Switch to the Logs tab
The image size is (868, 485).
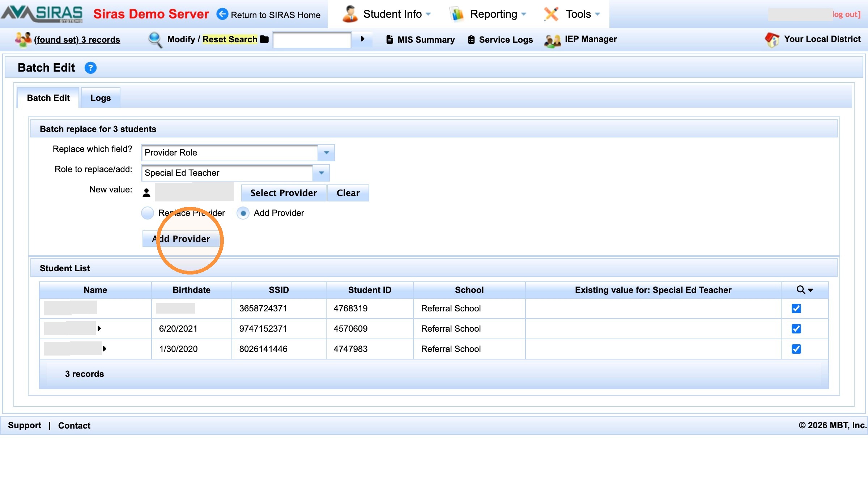(101, 98)
